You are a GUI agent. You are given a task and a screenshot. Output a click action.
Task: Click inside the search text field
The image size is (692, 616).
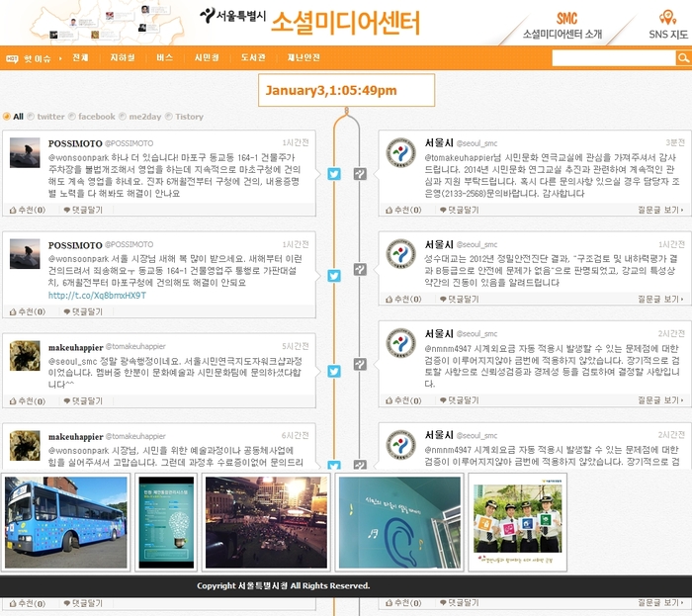(613, 58)
